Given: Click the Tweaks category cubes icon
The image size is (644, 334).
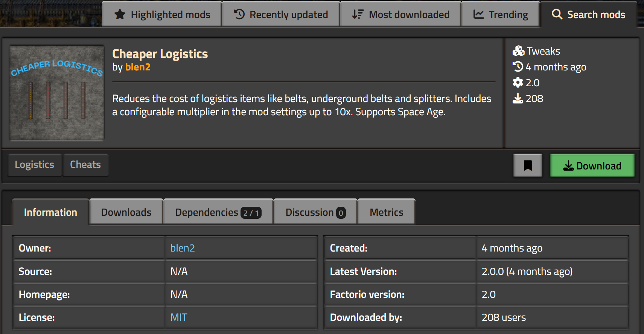Looking at the screenshot, I should pos(518,51).
